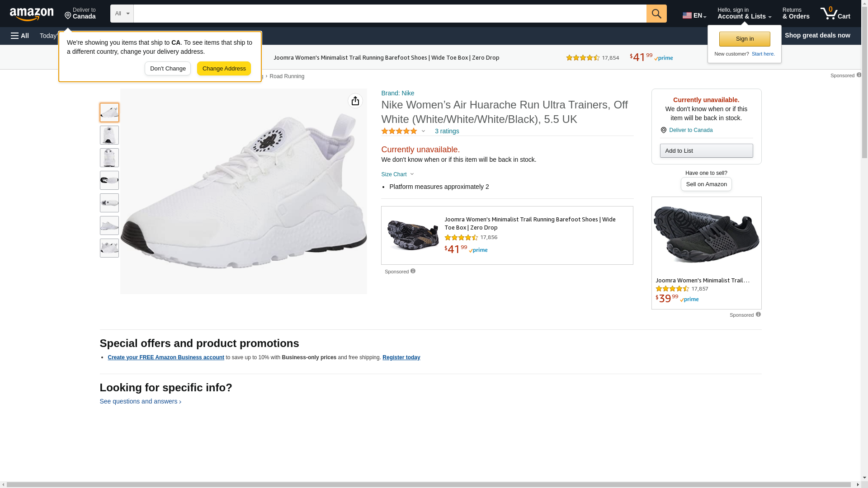Expand the Size Chart section
This screenshot has height=488, width=868.
(397, 174)
